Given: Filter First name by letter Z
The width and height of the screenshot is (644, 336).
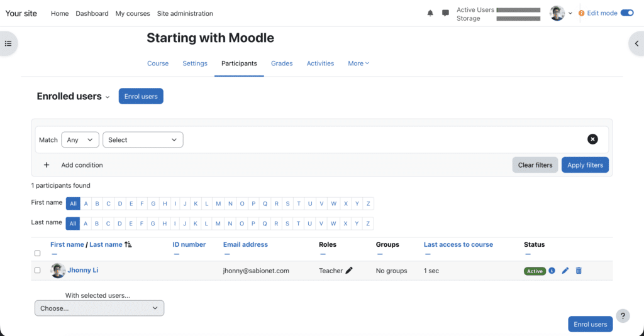Looking at the screenshot, I should [x=368, y=203].
